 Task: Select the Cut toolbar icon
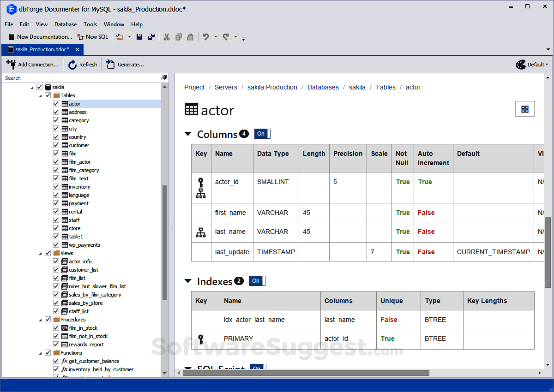click(x=167, y=36)
